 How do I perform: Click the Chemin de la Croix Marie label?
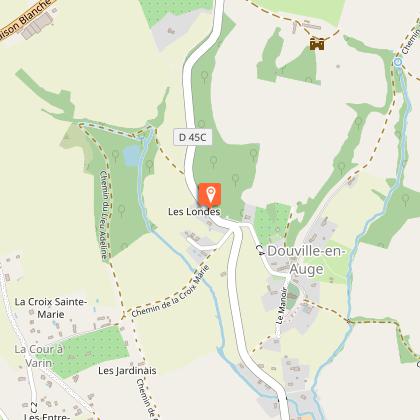point(170,291)
